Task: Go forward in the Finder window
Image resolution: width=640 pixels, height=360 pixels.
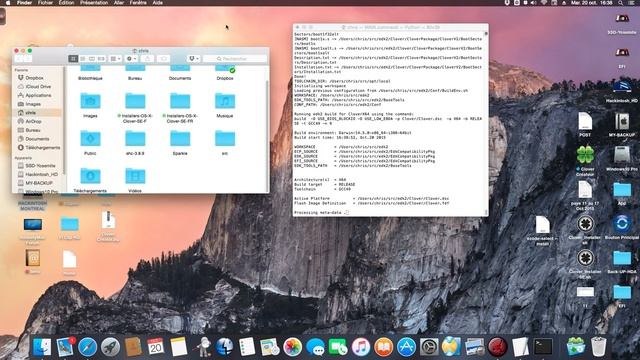Action: (27, 59)
